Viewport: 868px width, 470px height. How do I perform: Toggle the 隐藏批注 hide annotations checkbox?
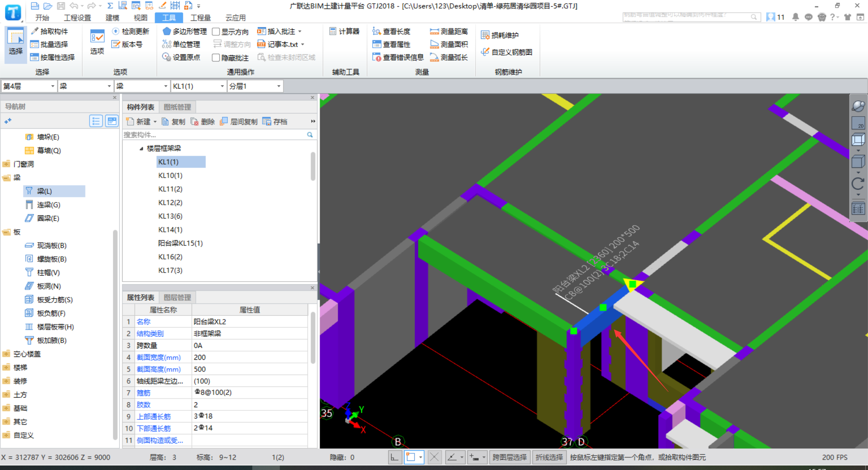pos(216,58)
